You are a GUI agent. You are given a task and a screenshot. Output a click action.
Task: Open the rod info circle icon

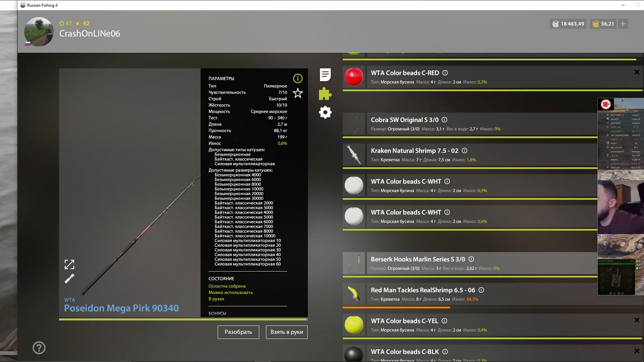pos(298,78)
